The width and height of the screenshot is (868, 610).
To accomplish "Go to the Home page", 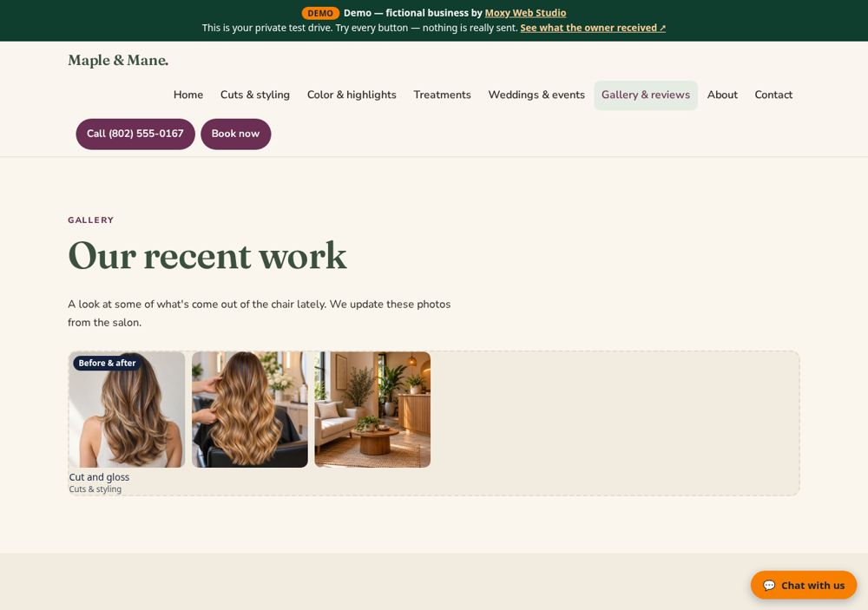I will pyautogui.click(x=188, y=95).
